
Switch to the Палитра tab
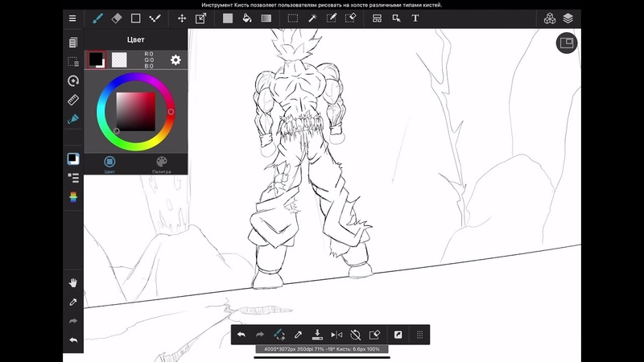[x=161, y=165]
